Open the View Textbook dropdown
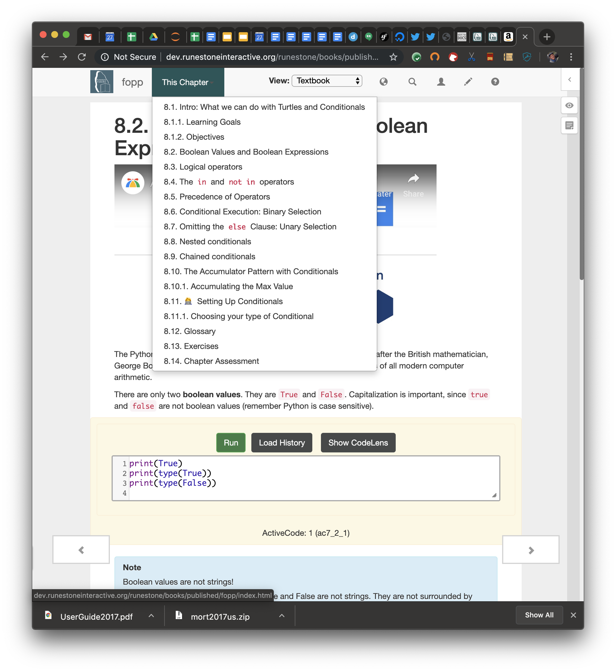This screenshot has width=616, height=672. 326,81
